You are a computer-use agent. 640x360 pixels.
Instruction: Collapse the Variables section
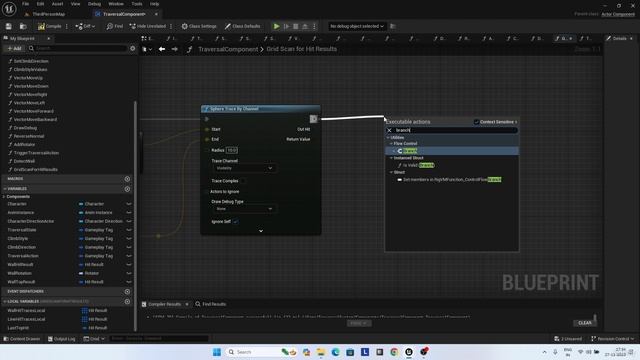[5, 189]
